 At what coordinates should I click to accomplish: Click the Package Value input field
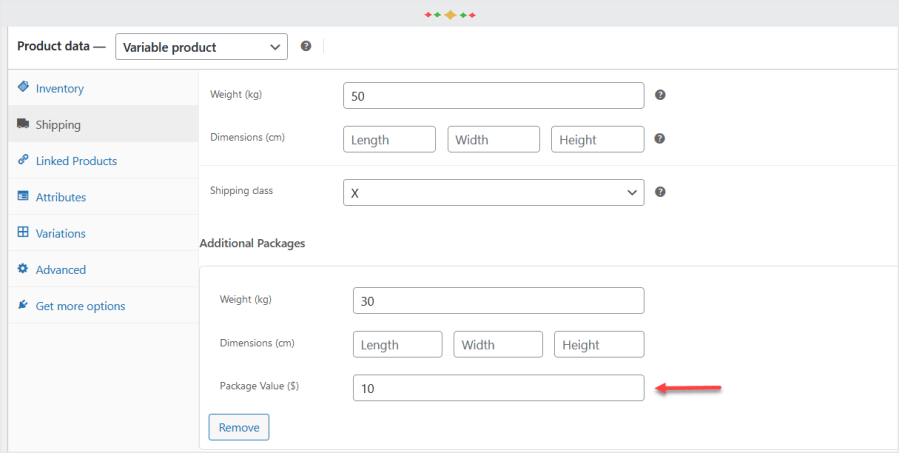click(x=498, y=388)
